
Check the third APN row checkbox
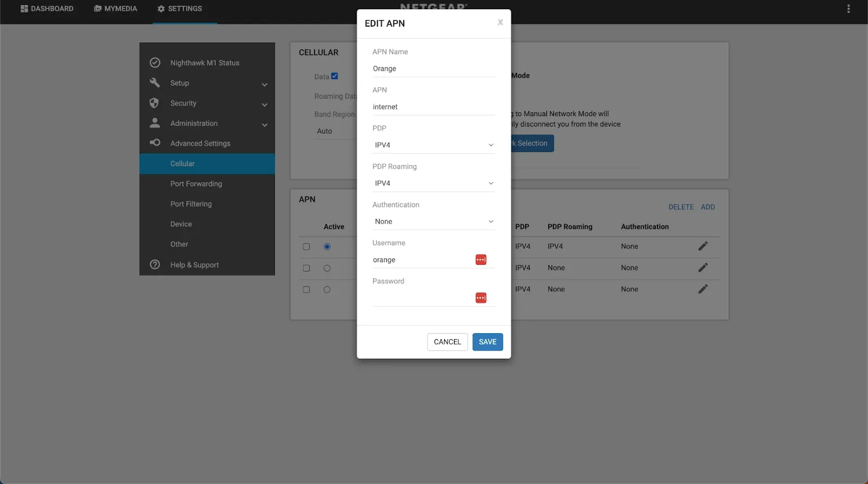(x=307, y=290)
